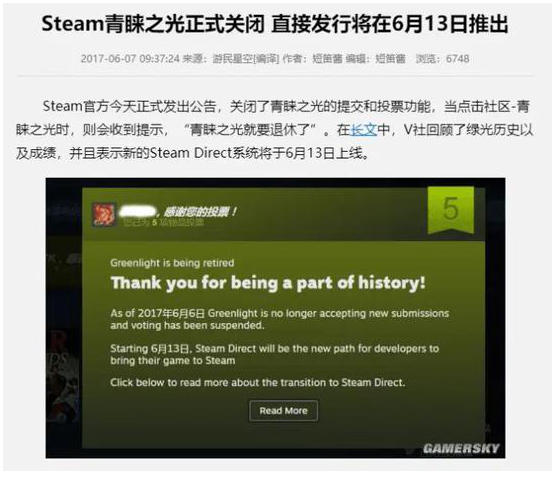This screenshot has width=552, height=478.
Task: Click the 'Thank you for being a part of history!' heading
Action: tap(268, 283)
